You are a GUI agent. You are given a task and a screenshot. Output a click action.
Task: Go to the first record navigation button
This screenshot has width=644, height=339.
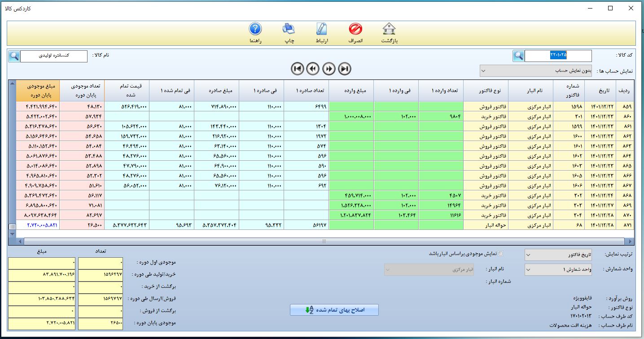297,69
